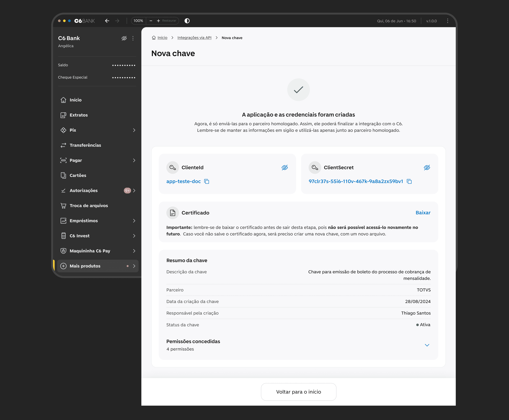Expand the Pix sidebar submenu
Image resolution: width=509 pixels, height=420 pixels.
coord(134,130)
